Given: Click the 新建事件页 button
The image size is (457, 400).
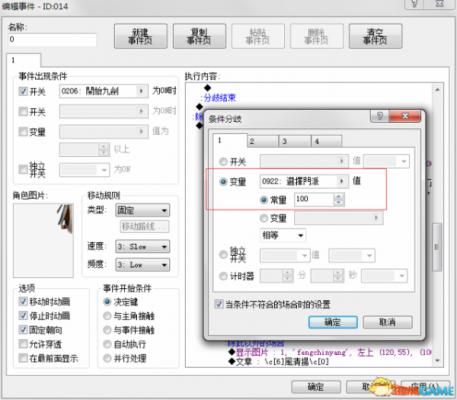Looking at the screenshot, I should 140,36.
